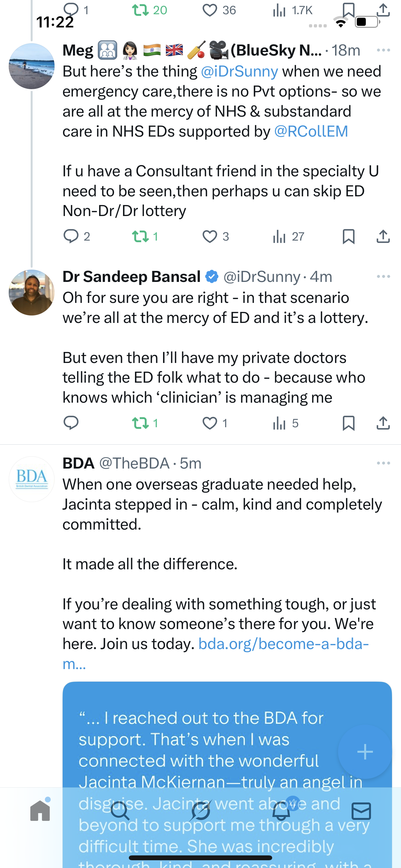Open the Search tab

[x=120, y=811]
